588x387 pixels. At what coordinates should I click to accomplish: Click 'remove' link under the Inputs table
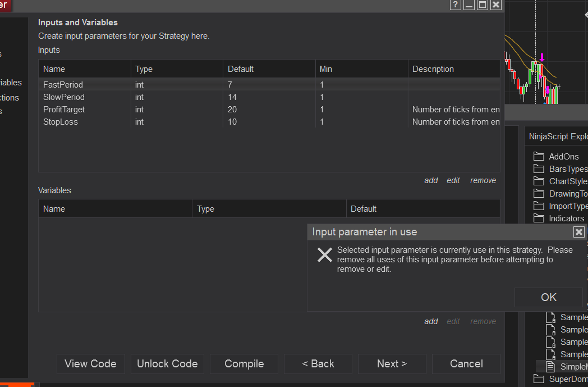point(483,180)
